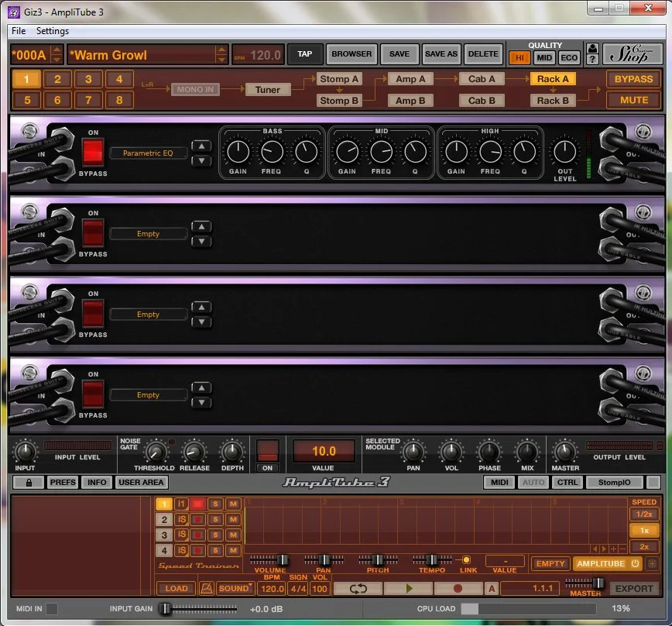
Task: Select Cab B in the signal chain
Action: point(482,101)
